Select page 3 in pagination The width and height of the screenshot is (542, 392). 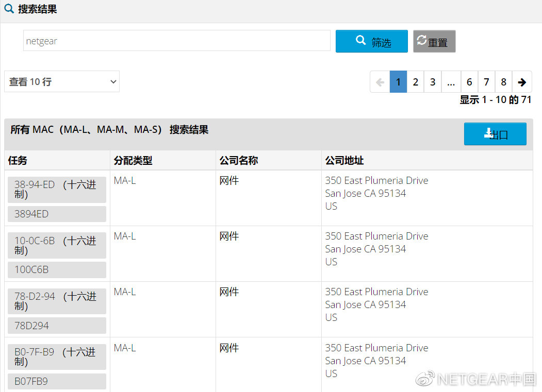pyautogui.click(x=433, y=82)
